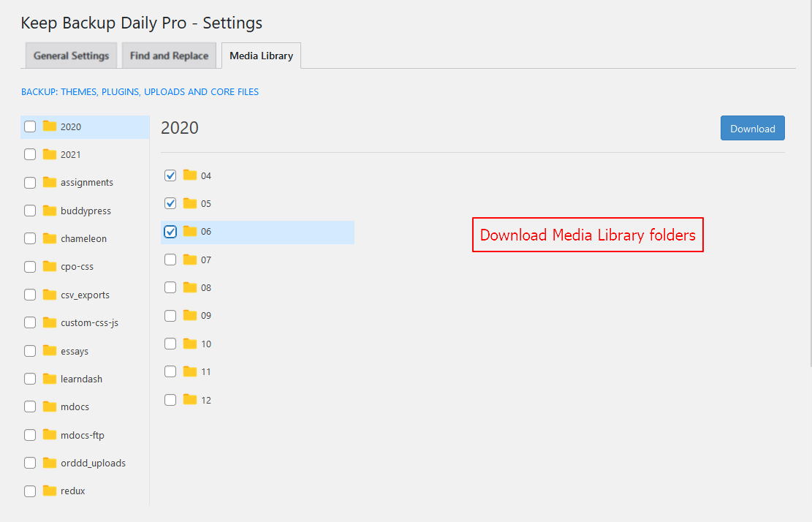Click the assignments folder icon
Viewport: 812px width, 522px height.
50,182
